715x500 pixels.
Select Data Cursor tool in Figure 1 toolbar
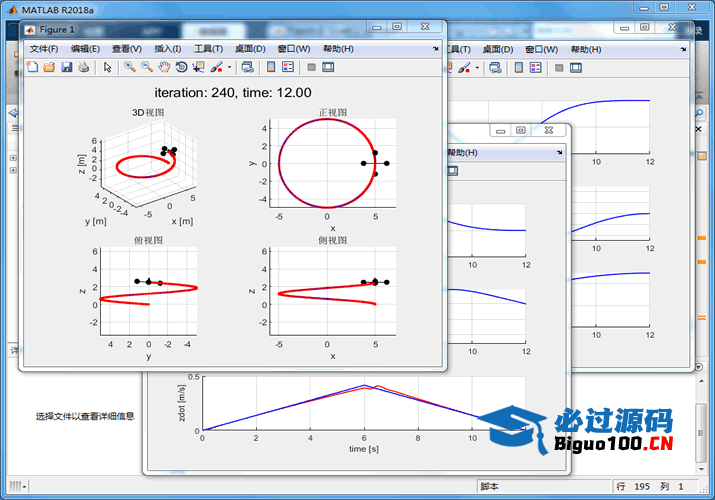tap(198, 67)
